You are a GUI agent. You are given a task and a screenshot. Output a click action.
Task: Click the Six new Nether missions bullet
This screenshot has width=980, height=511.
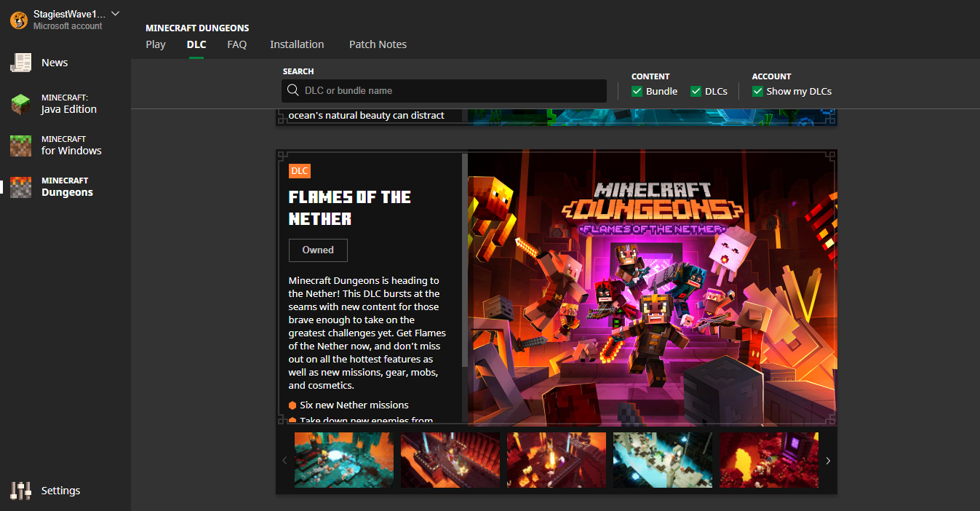[348, 405]
